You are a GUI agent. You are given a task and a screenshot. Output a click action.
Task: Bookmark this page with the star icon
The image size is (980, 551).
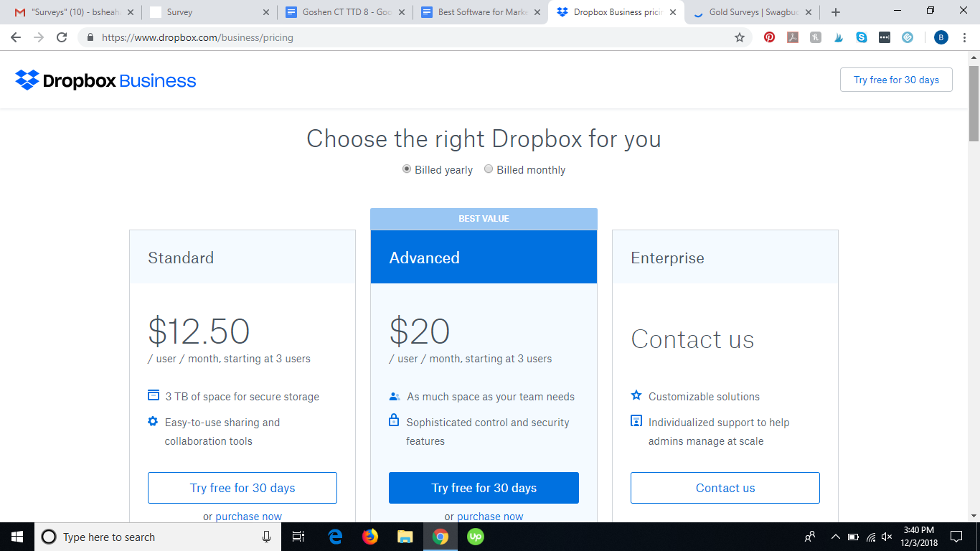740,37
